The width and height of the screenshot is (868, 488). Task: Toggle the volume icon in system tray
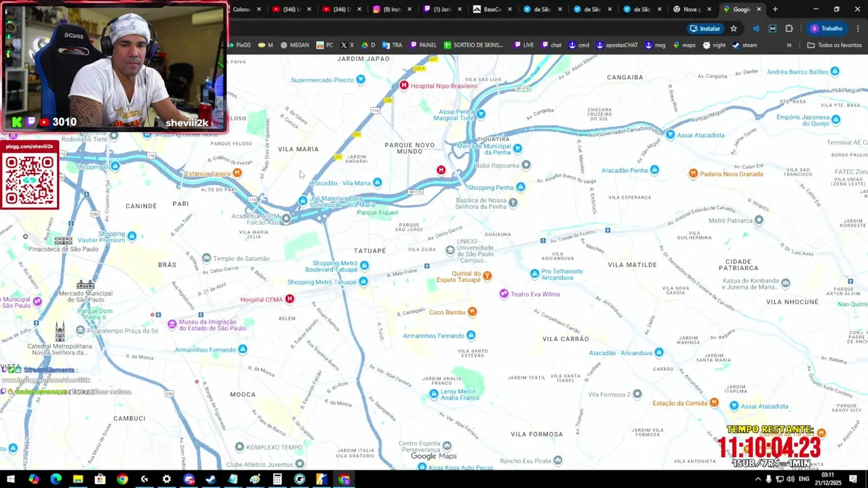point(791,479)
